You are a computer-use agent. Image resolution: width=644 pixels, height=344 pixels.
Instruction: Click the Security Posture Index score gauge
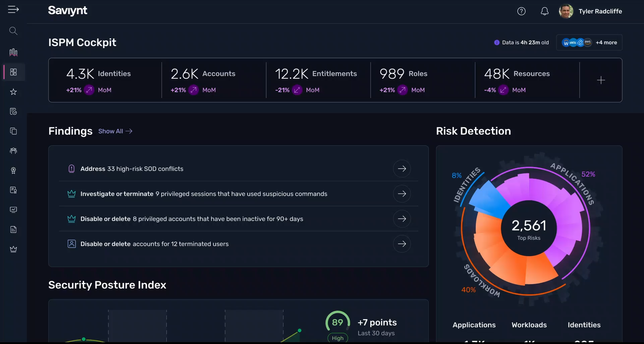pyautogui.click(x=337, y=322)
